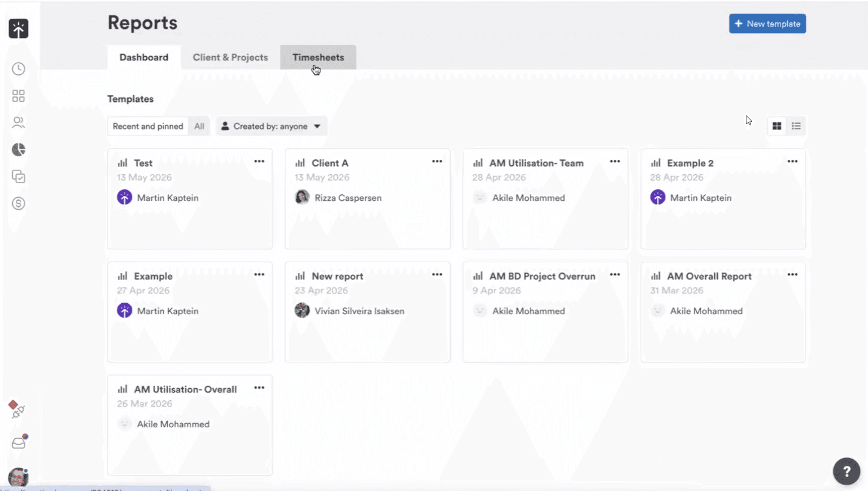Open options menu for Example 2 template
The image size is (868, 491).
click(793, 161)
